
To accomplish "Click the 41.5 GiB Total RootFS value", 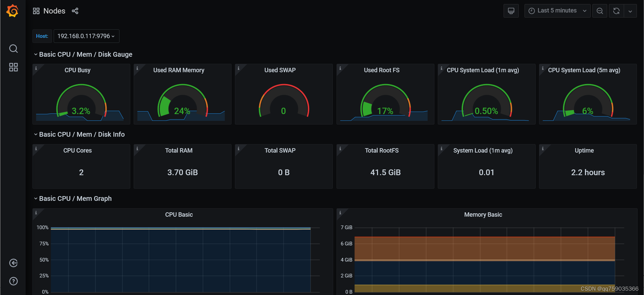I will coord(385,172).
